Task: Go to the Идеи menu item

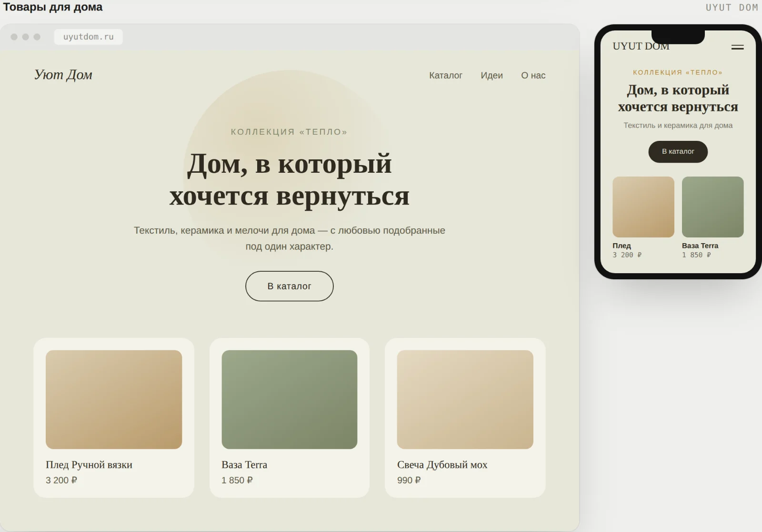Action: (491, 75)
